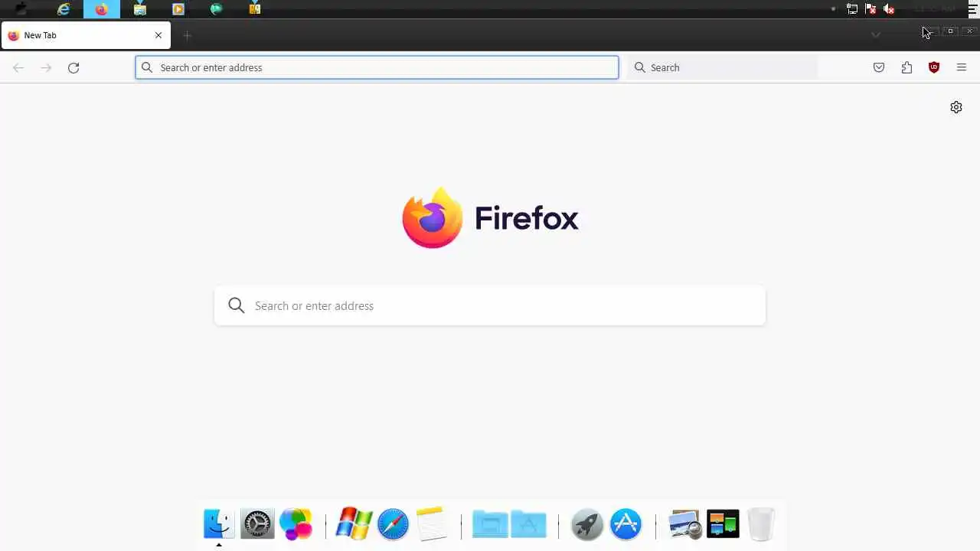This screenshot has height=551, width=980.
Task: Expand the list all tabs chevron
Action: [876, 35]
